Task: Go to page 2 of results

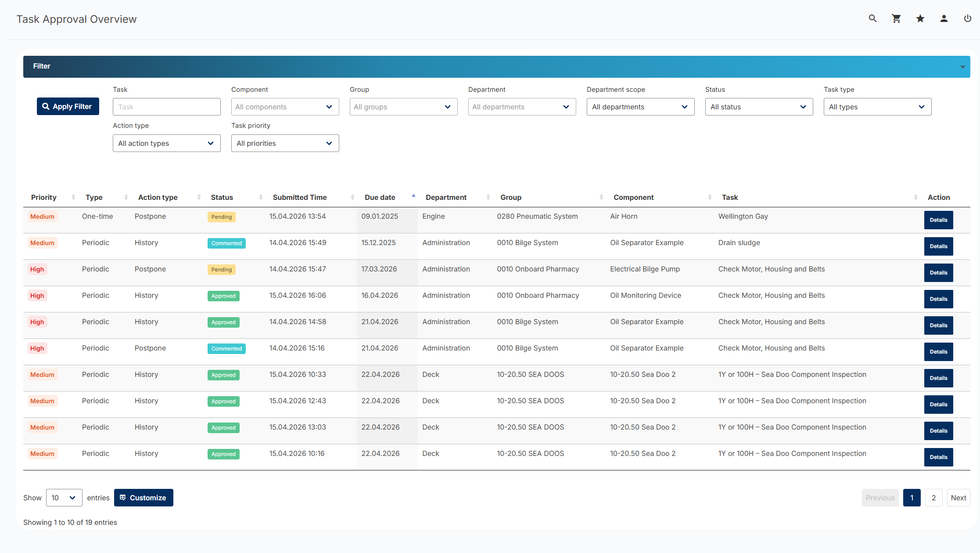Action: click(933, 498)
